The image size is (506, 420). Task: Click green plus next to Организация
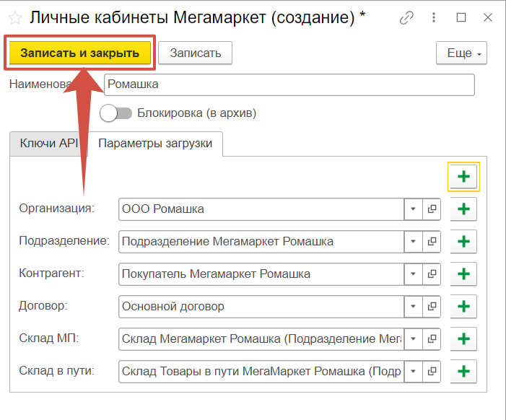(x=463, y=209)
